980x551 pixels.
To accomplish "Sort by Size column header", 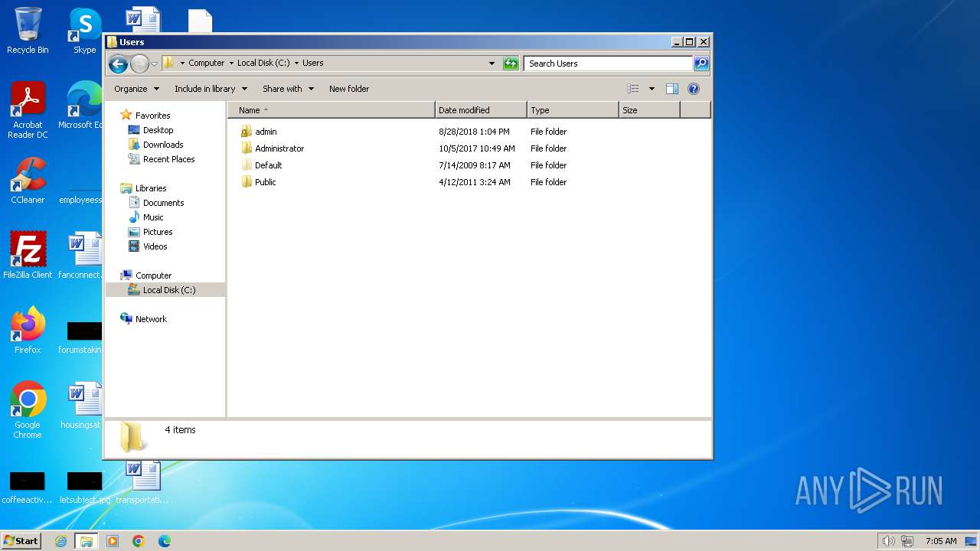I will [x=649, y=110].
